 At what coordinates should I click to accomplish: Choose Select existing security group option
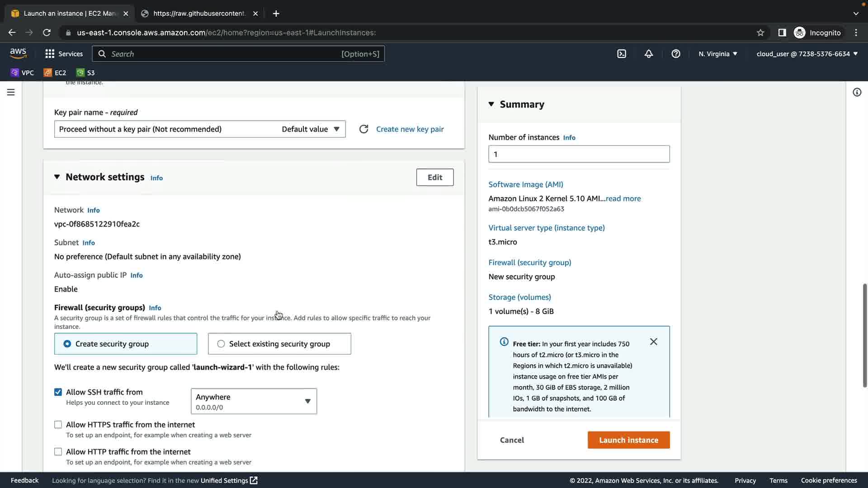221,344
